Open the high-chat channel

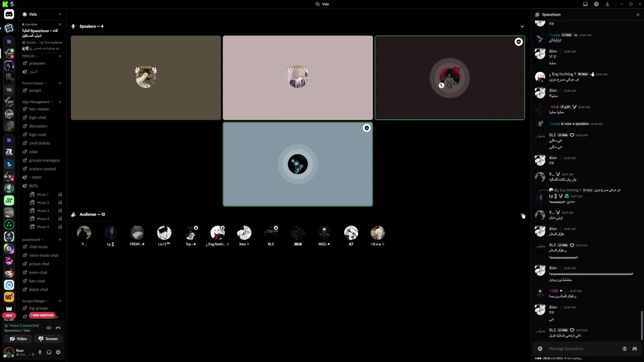coord(42,118)
